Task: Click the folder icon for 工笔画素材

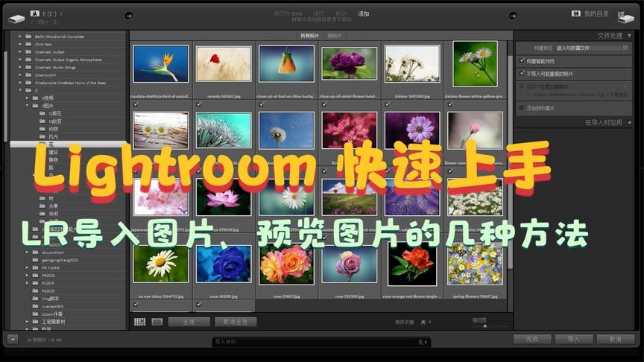Action: tap(35, 321)
